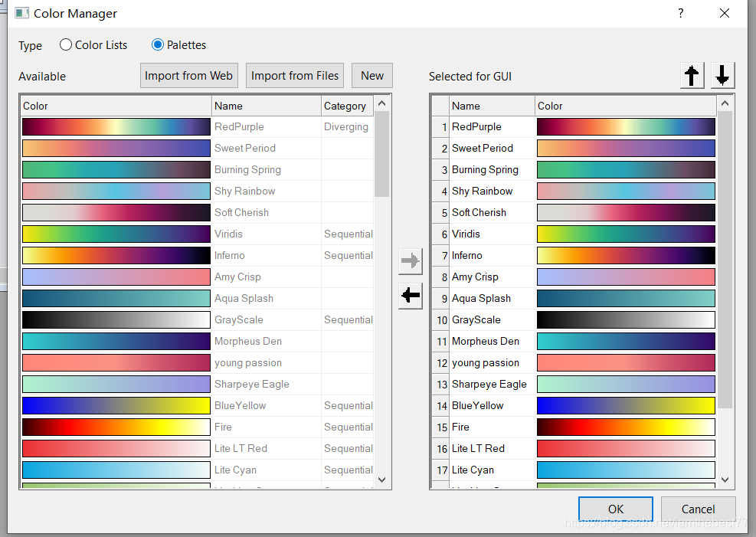The height and width of the screenshot is (537, 756).
Task: Click the Name column header in Available list
Action: 266,106
